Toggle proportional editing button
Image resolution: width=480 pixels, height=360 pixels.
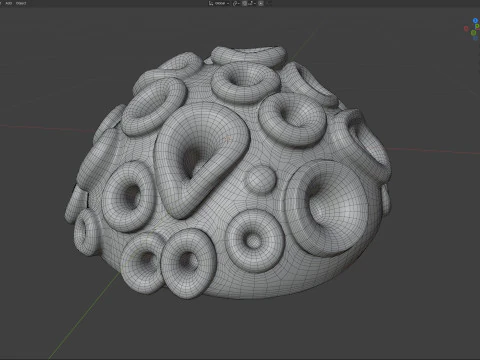[261, 3]
